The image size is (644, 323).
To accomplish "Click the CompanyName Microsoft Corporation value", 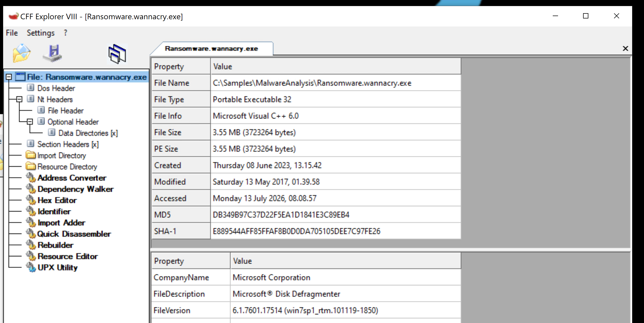I will [x=345, y=277].
